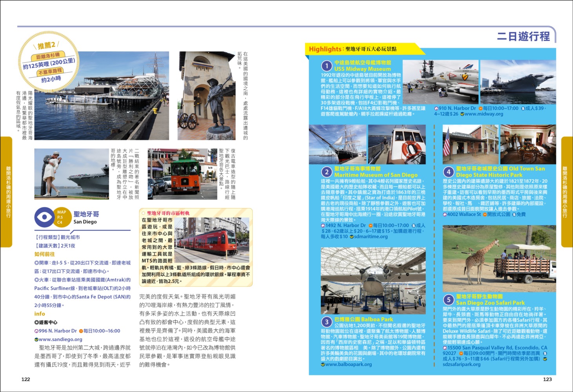Open the aircraft carrier at dock photo
The height and width of the screenshot is (392, 573).
click(x=518, y=82)
